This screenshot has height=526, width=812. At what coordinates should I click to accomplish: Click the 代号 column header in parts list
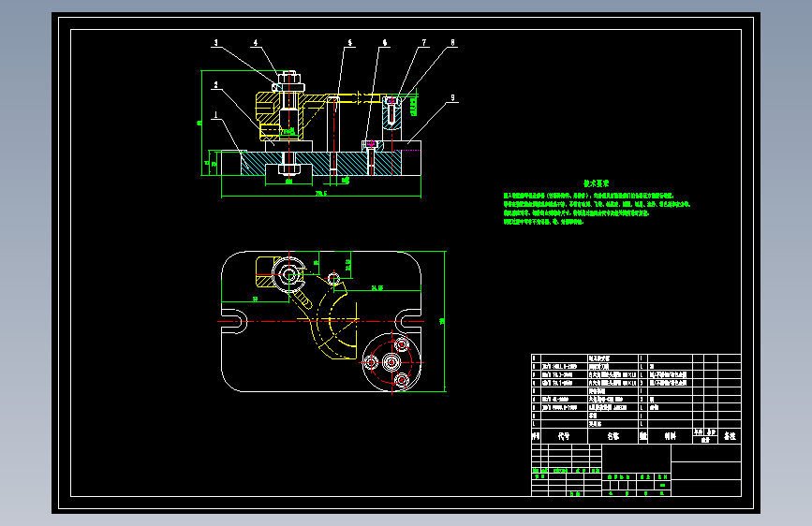click(564, 436)
